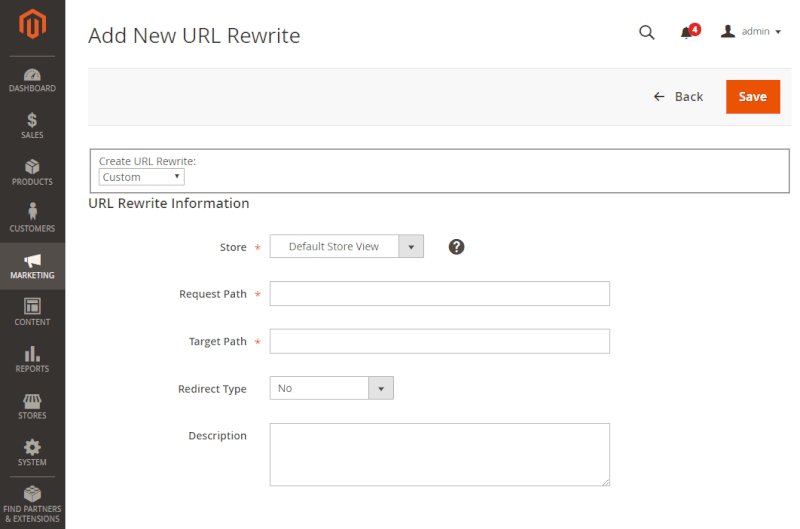This screenshot has height=529, width=800.
Task: Click the Store help question mark icon
Action: click(456, 247)
